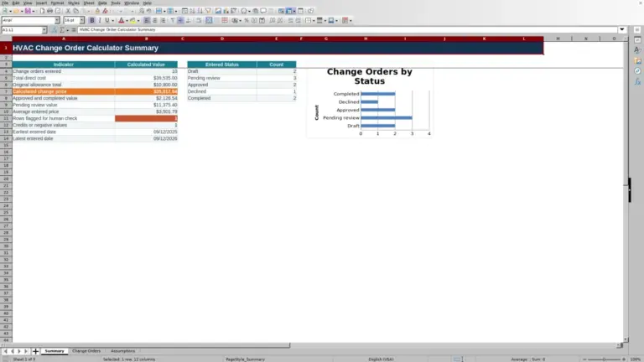The width and height of the screenshot is (644, 362).
Task: Toggle Align Right
Action: click(163, 20)
